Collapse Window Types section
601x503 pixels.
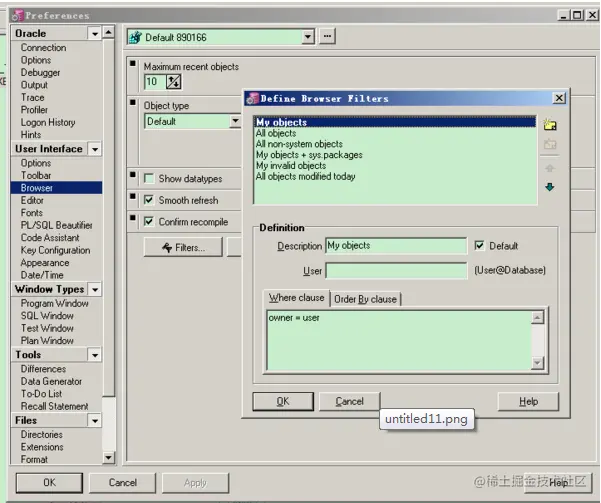point(95,289)
